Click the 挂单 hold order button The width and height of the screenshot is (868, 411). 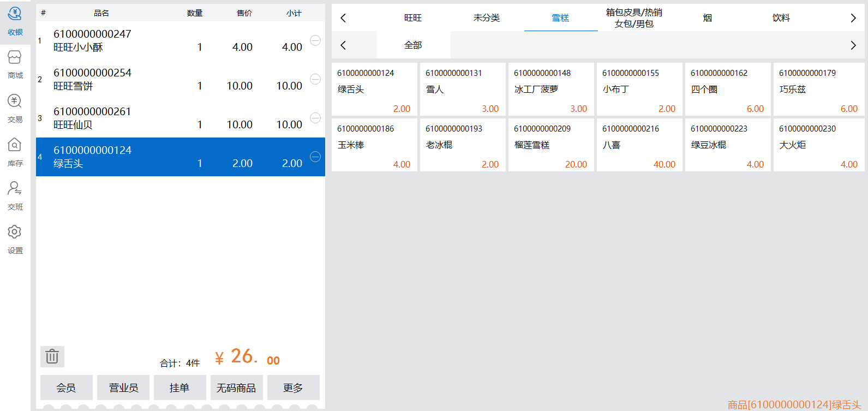pos(180,388)
